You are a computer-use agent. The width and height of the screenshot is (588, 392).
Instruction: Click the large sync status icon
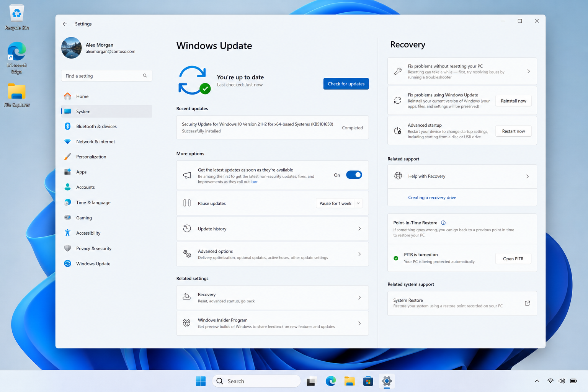(194, 80)
